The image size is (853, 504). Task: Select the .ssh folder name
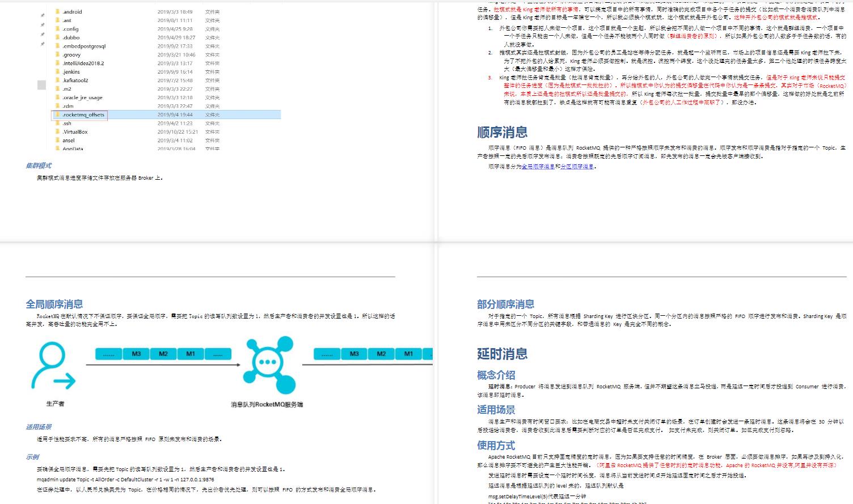[67, 123]
